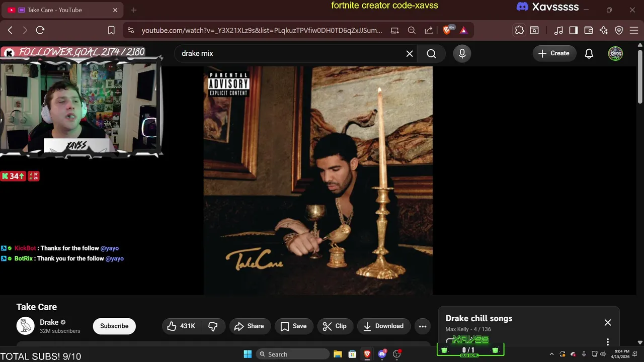The height and width of the screenshot is (362, 644).
Task: Open the OBS taskbar icon
Action: (397, 354)
